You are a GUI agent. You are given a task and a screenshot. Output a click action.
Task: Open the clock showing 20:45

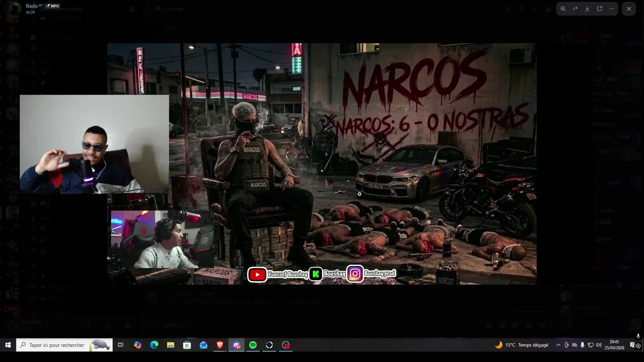pos(614,345)
